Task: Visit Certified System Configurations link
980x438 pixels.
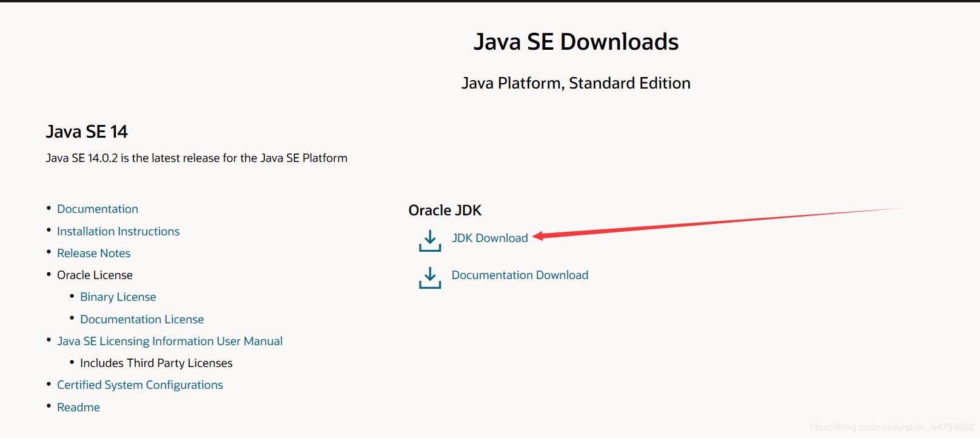Action: coord(140,385)
